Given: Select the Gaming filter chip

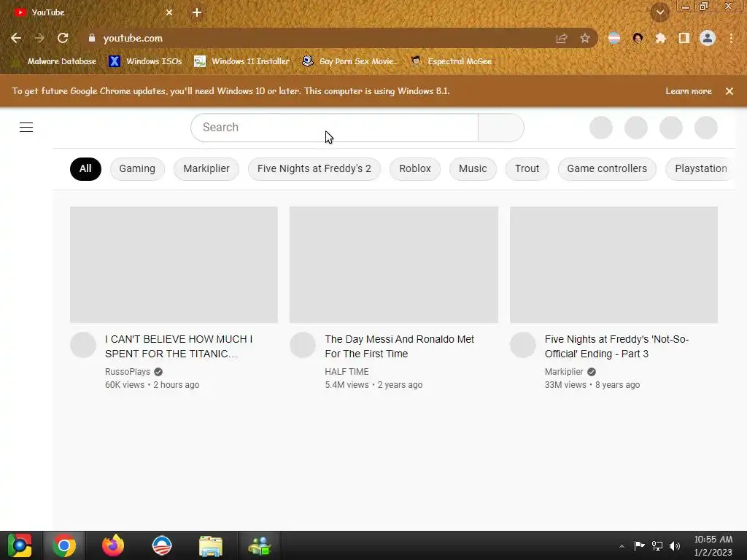Looking at the screenshot, I should pos(137,169).
